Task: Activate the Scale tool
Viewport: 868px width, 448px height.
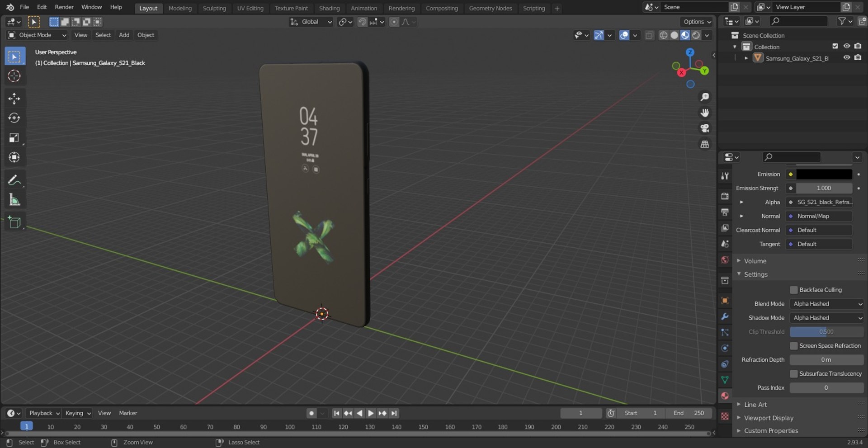Action: (14, 138)
